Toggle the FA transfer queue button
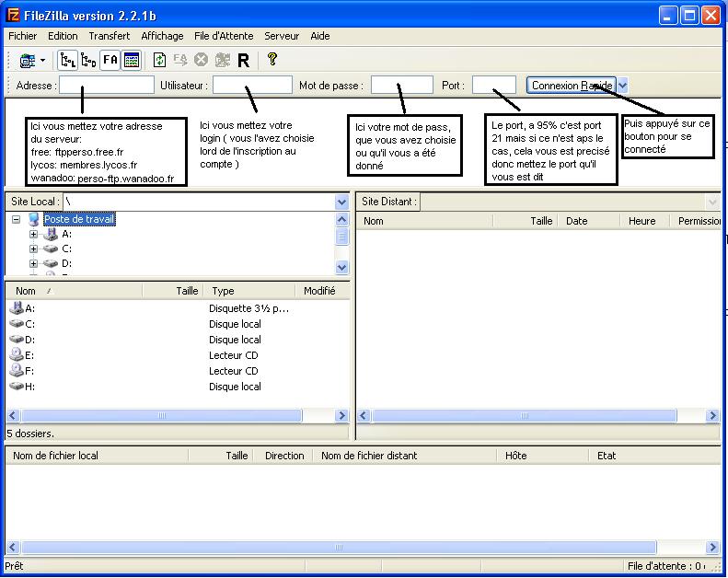728x578 pixels. pyautogui.click(x=110, y=61)
